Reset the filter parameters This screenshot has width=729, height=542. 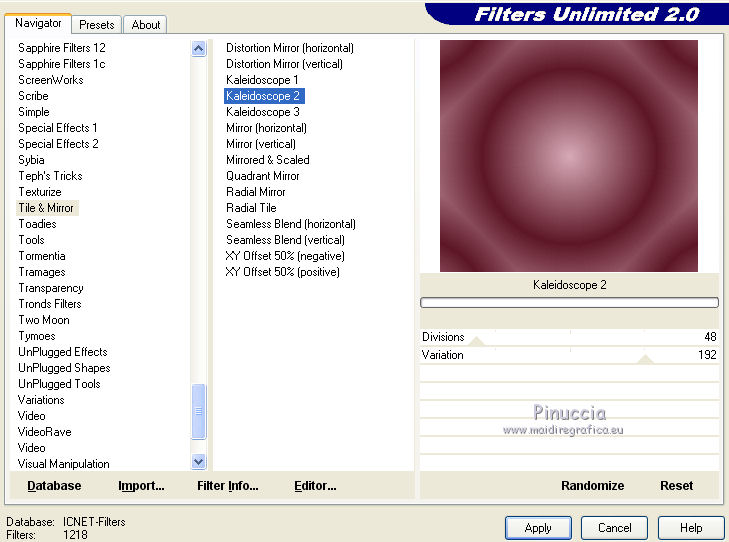[676, 485]
